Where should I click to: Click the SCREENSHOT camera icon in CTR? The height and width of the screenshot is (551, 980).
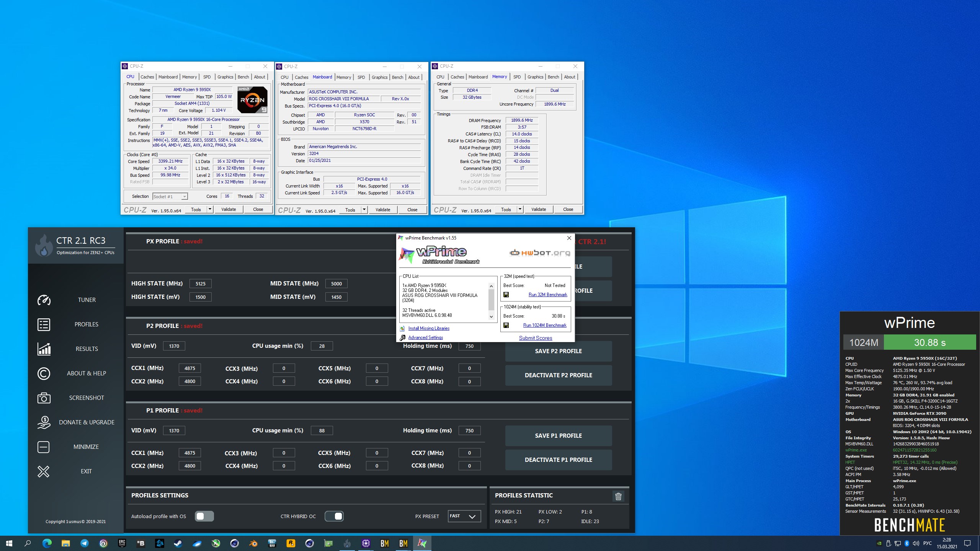tap(44, 398)
